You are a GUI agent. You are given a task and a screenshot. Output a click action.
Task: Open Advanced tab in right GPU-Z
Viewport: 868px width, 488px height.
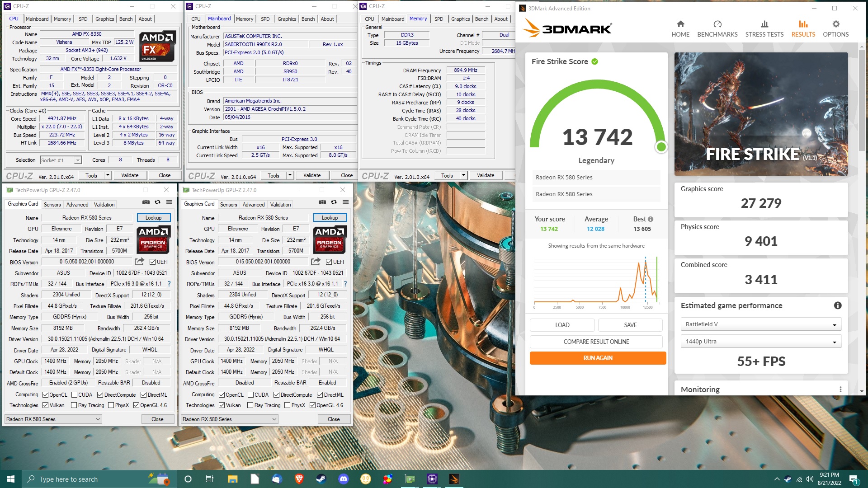[254, 205]
